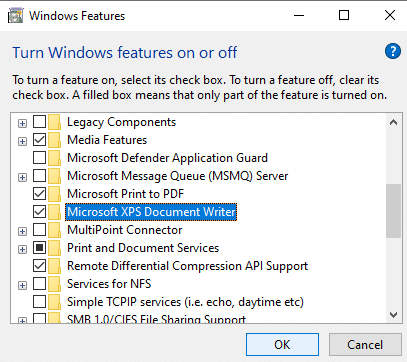Check the Simple TCPIP services checkbox
407x362 pixels.
39,302
